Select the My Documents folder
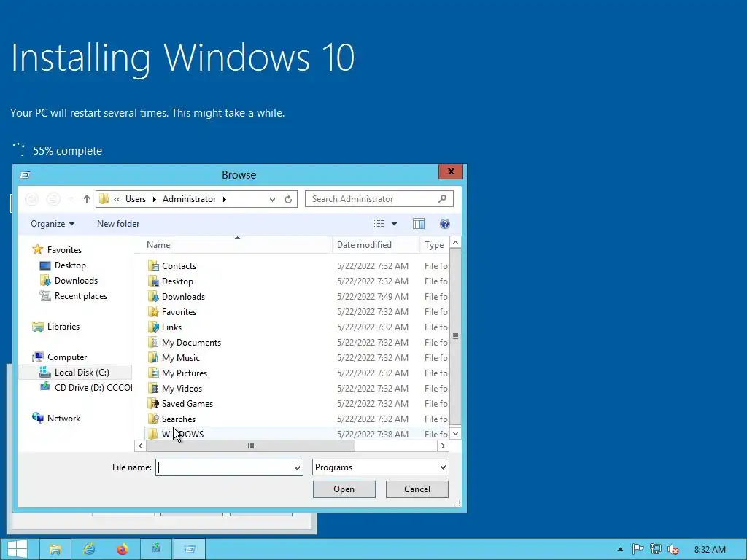 pyautogui.click(x=191, y=343)
